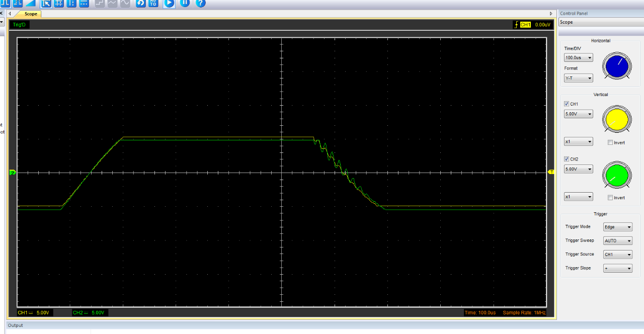Image resolution: width=644 pixels, height=334 pixels.
Task: Disable the CH1 channel checkbox
Action: [x=567, y=104]
